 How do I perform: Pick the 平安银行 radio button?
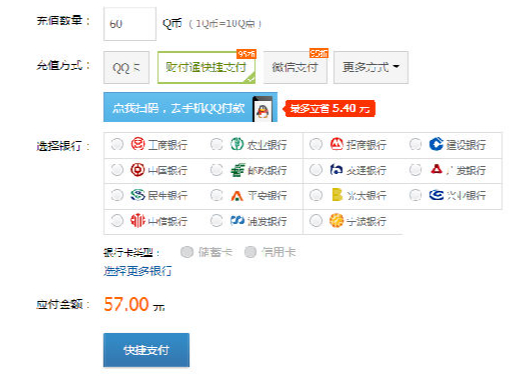tap(216, 195)
